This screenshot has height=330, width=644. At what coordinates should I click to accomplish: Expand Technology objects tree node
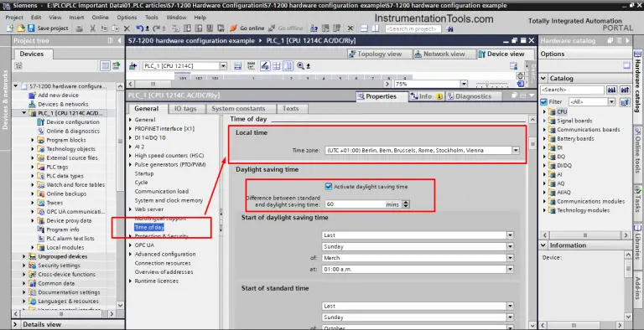point(33,149)
